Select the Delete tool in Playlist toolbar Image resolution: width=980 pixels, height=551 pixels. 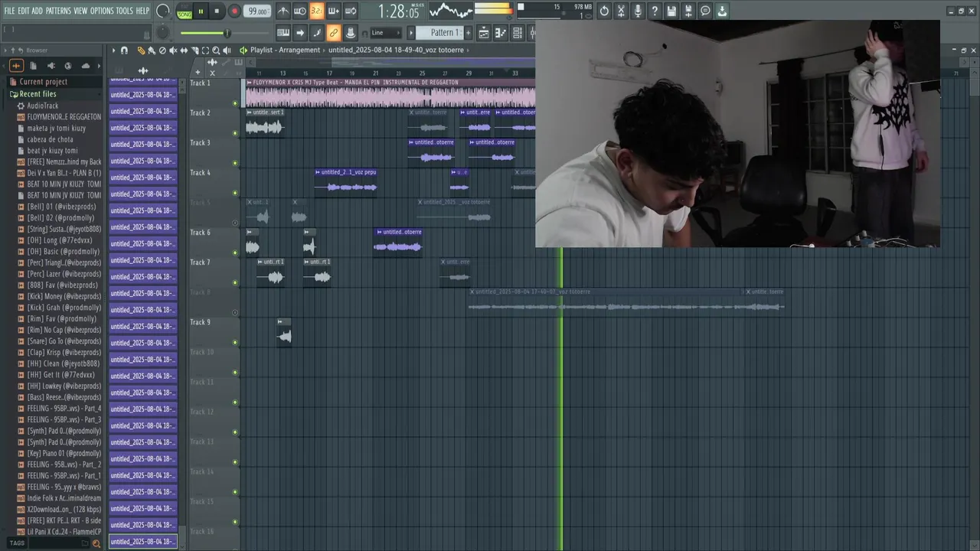162,51
